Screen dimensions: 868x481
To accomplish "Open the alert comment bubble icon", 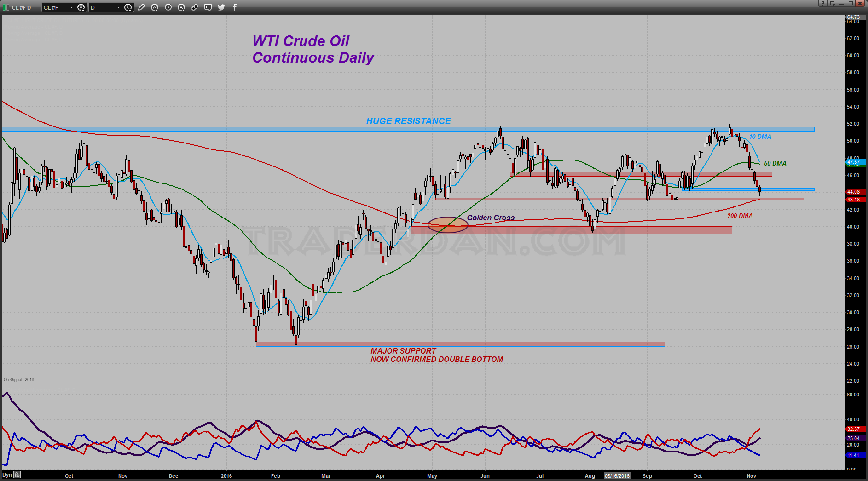I will coord(208,7).
